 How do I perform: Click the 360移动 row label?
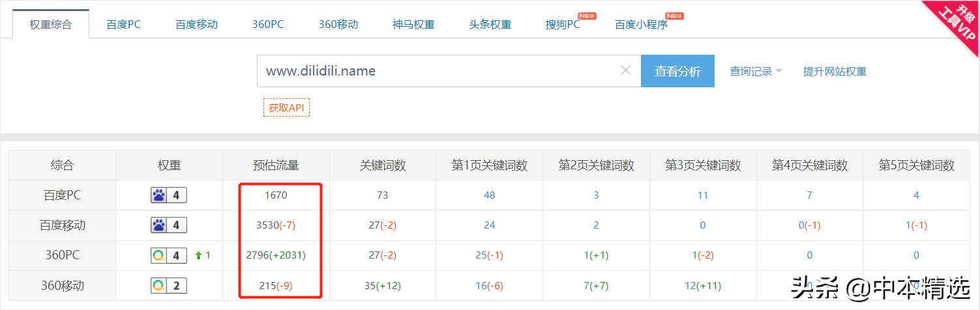tap(63, 286)
